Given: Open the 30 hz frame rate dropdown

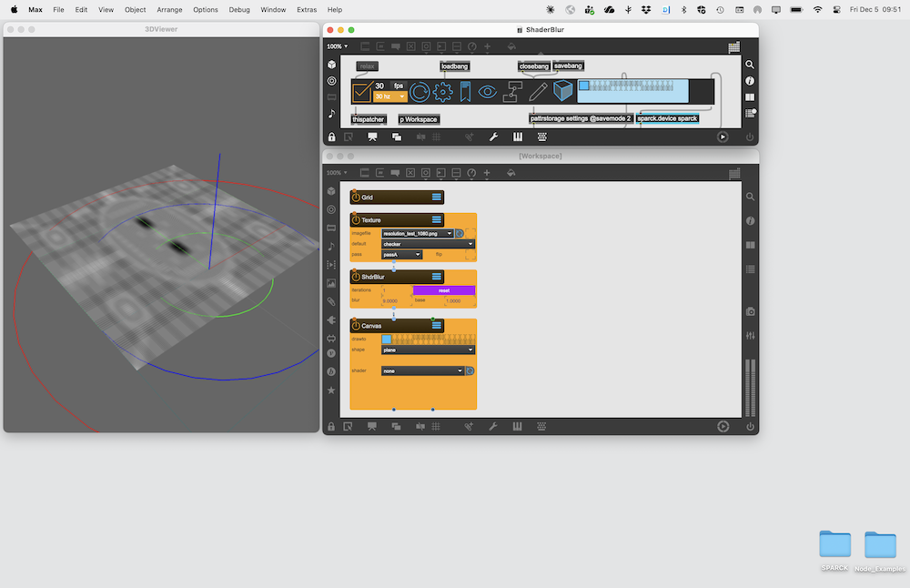Looking at the screenshot, I should click(x=389, y=96).
